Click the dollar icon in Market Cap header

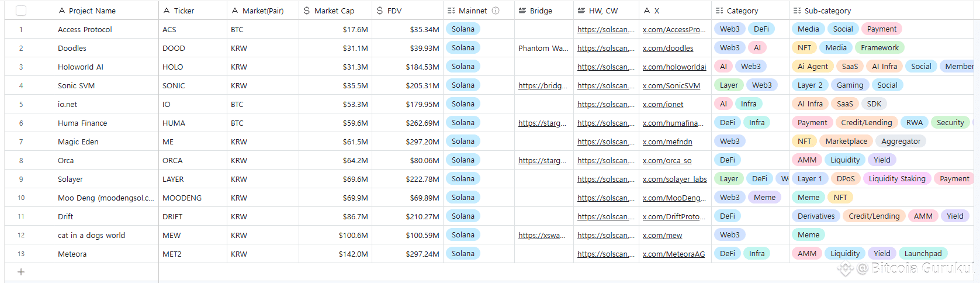pos(307,11)
